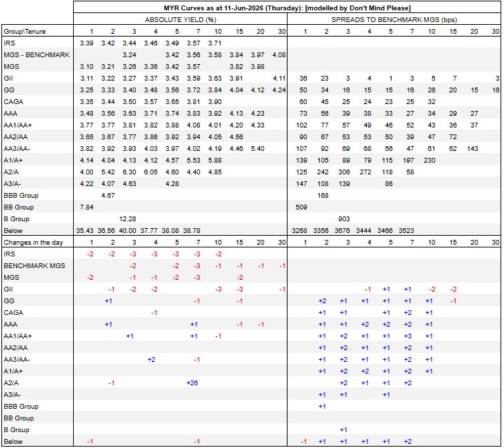Screen dimensions: 504x448
Task: Select the 37.77 Below row yield
Action: pyautogui.click(x=149, y=231)
